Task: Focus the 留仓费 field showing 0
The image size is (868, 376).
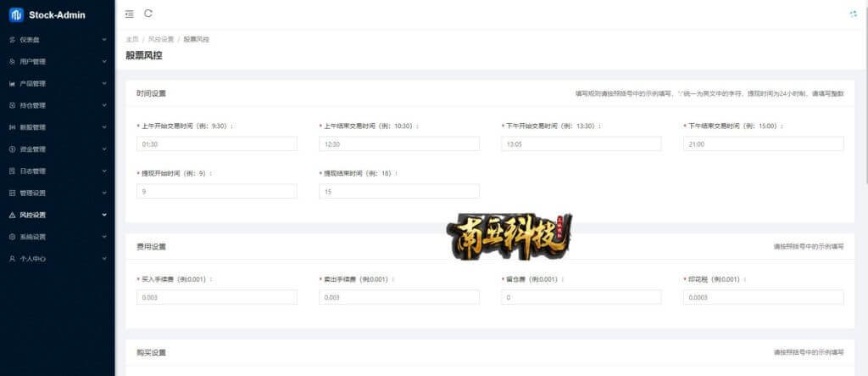Action: (x=581, y=297)
